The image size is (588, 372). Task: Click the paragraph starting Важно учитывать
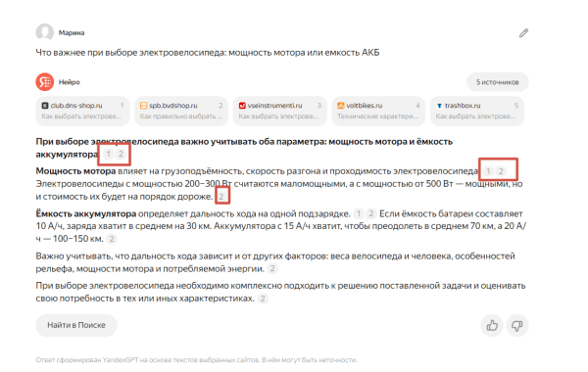[x=275, y=262]
